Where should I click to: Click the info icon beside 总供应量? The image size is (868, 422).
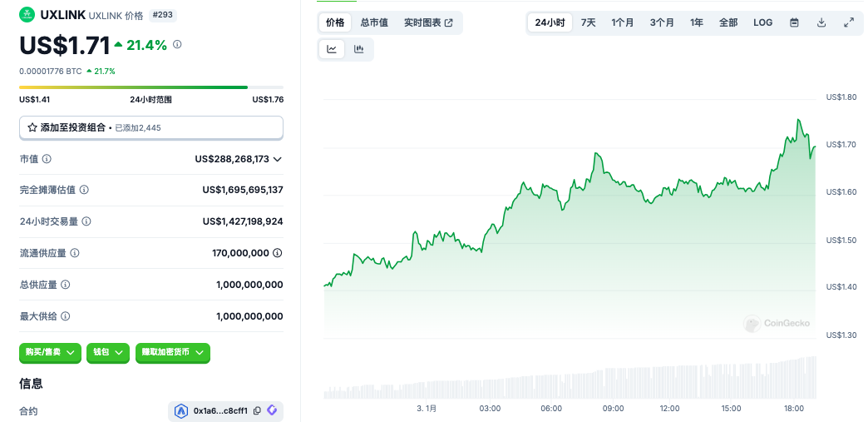[66, 285]
